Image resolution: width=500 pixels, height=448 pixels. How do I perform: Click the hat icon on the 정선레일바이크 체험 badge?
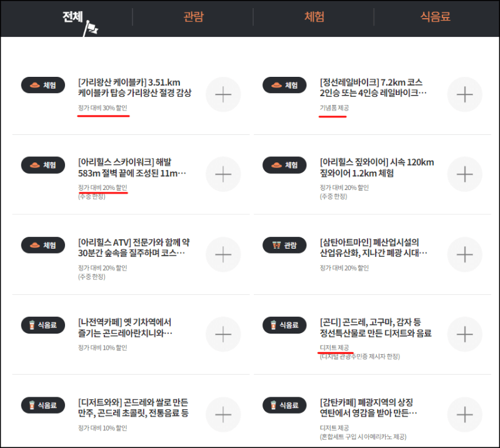tap(276, 85)
